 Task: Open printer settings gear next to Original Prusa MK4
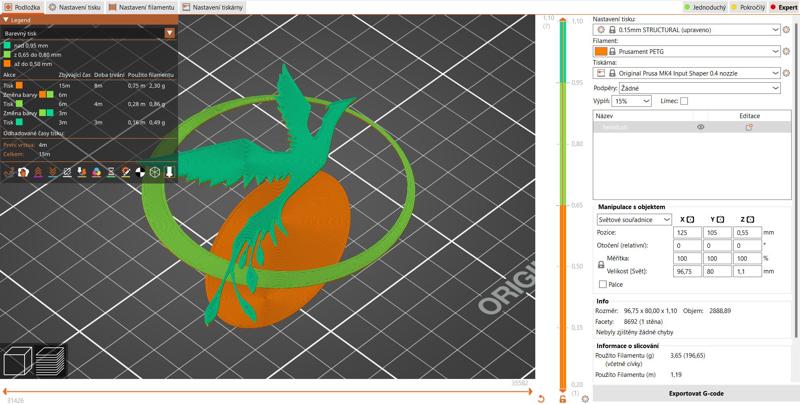click(786, 73)
